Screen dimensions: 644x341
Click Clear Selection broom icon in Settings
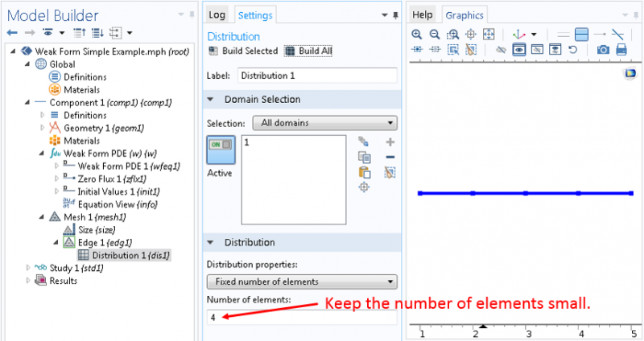(x=390, y=172)
